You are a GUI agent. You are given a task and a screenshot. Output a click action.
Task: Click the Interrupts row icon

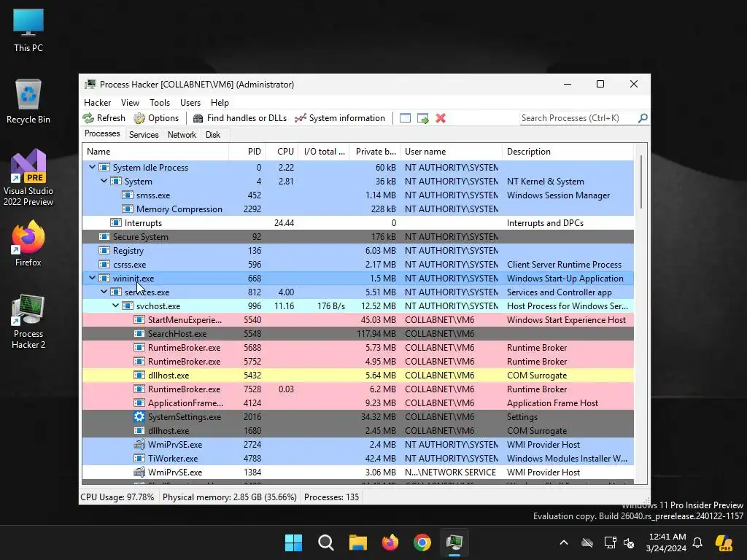[x=116, y=222]
